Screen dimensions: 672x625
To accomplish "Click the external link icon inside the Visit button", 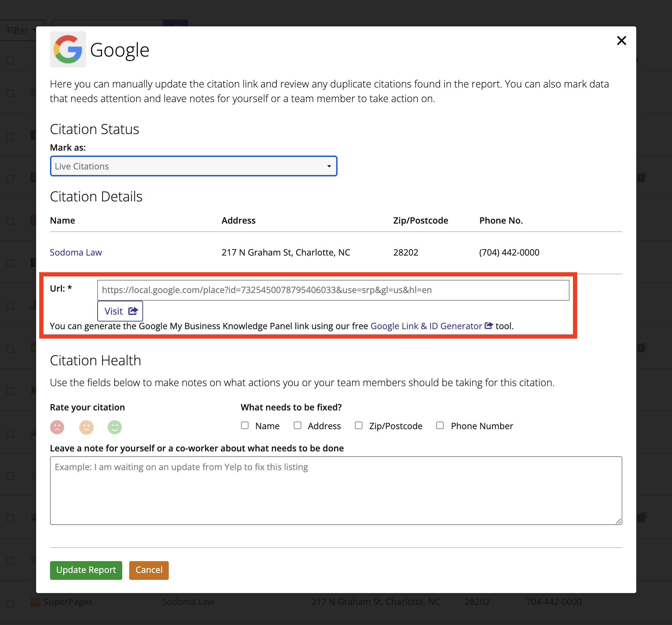I will [x=133, y=311].
